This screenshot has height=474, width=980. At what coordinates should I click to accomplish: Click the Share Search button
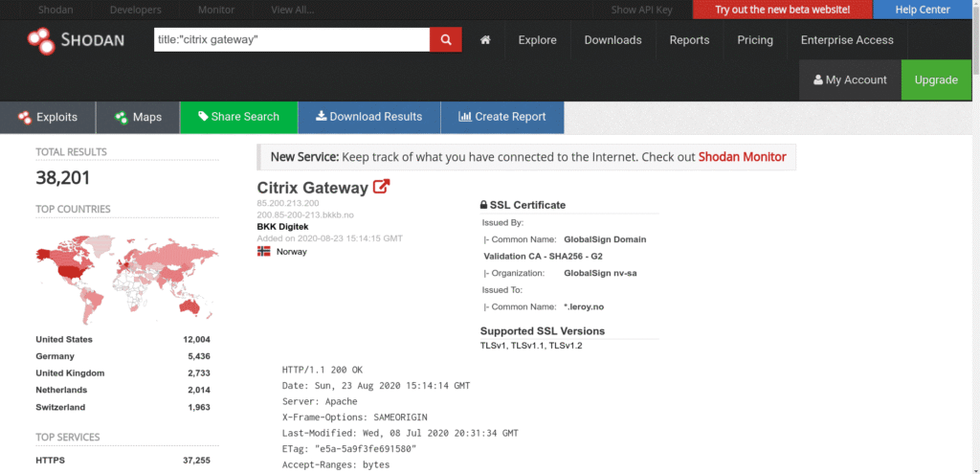point(238,117)
